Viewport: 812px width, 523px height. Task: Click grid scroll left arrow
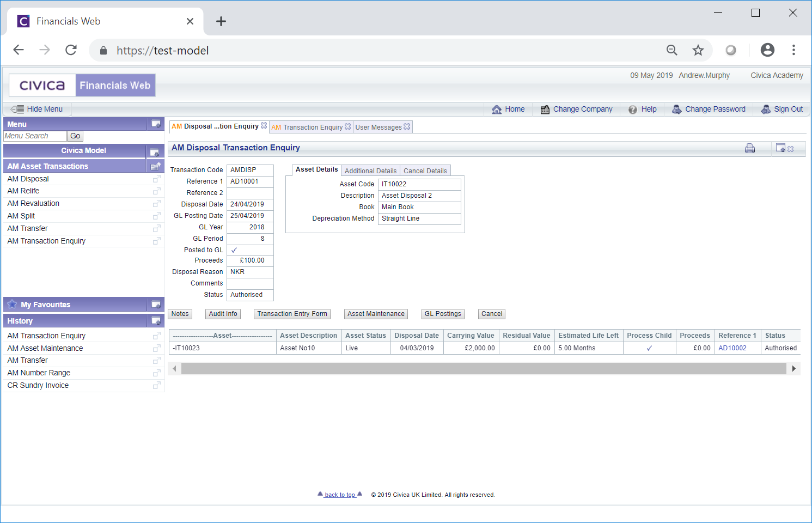(x=174, y=369)
